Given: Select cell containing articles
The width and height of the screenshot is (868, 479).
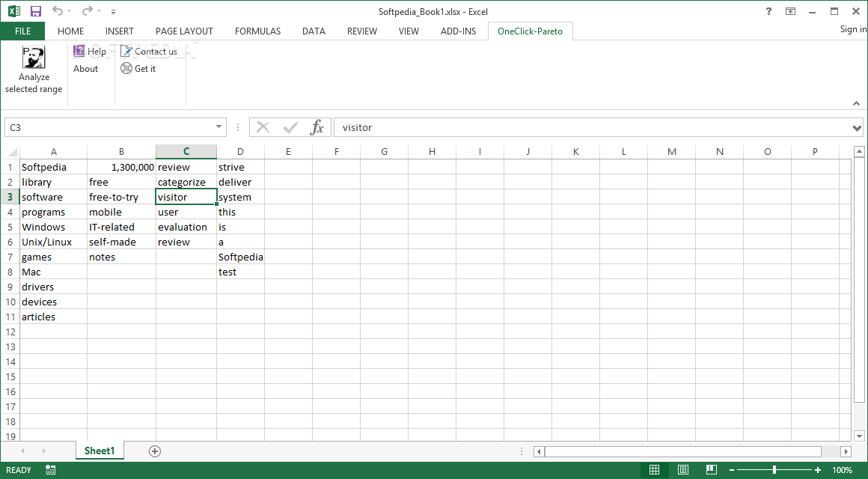Looking at the screenshot, I should tap(53, 317).
